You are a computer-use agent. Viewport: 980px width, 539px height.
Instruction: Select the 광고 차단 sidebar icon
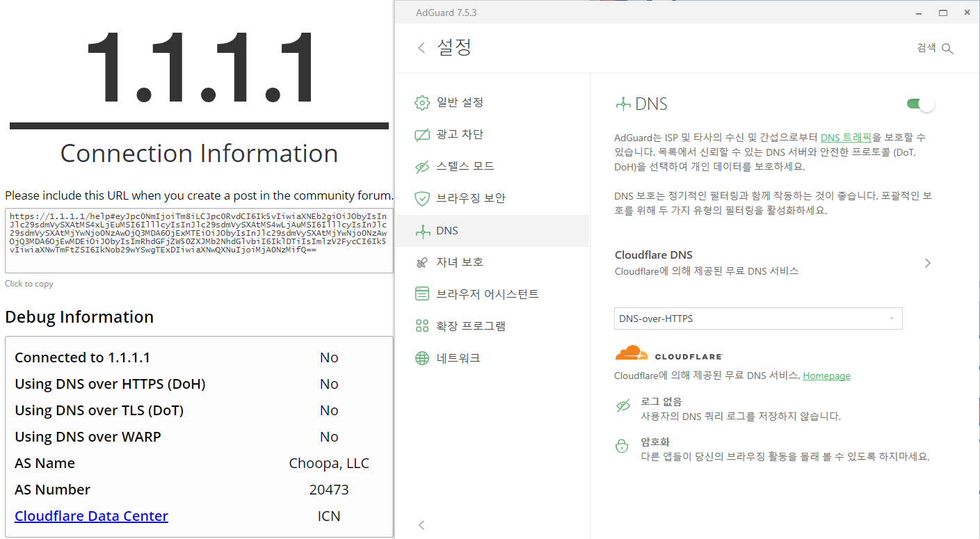(421, 135)
